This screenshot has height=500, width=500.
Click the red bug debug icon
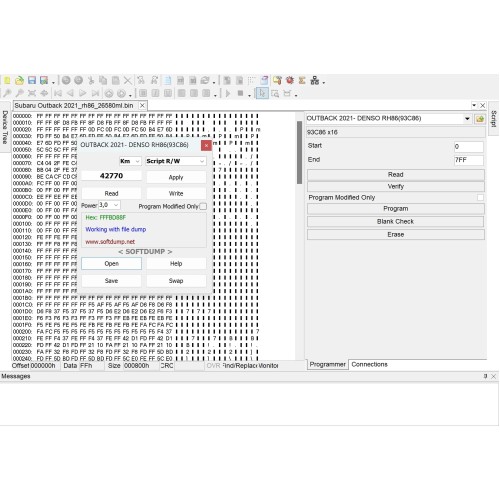coord(290,80)
